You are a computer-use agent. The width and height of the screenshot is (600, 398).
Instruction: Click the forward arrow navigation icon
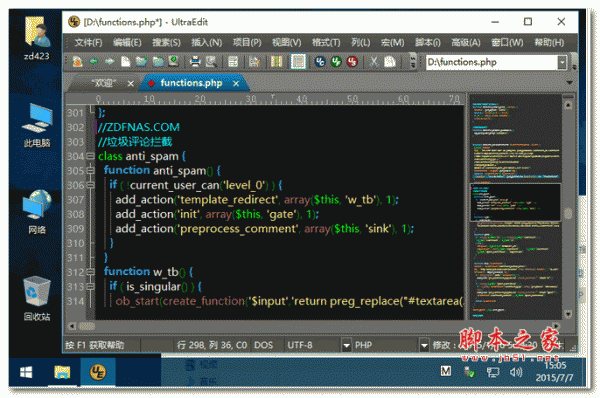coord(109,62)
